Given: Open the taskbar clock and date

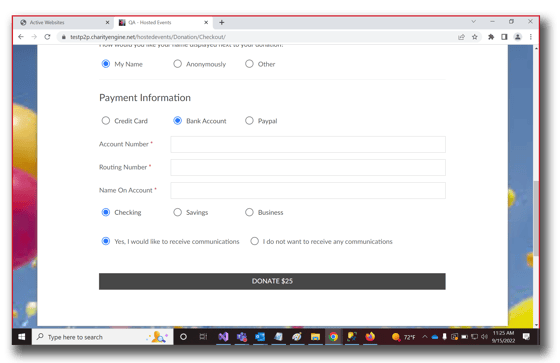Looking at the screenshot, I should pos(504,337).
